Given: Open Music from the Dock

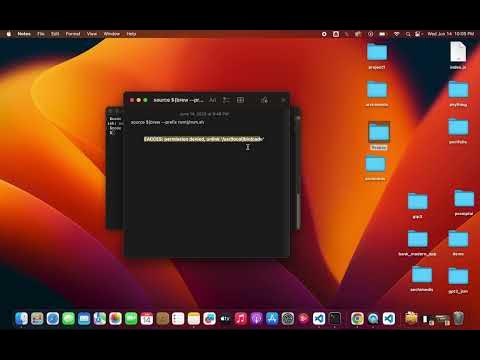Looking at the screenshot, I should 241,319.
